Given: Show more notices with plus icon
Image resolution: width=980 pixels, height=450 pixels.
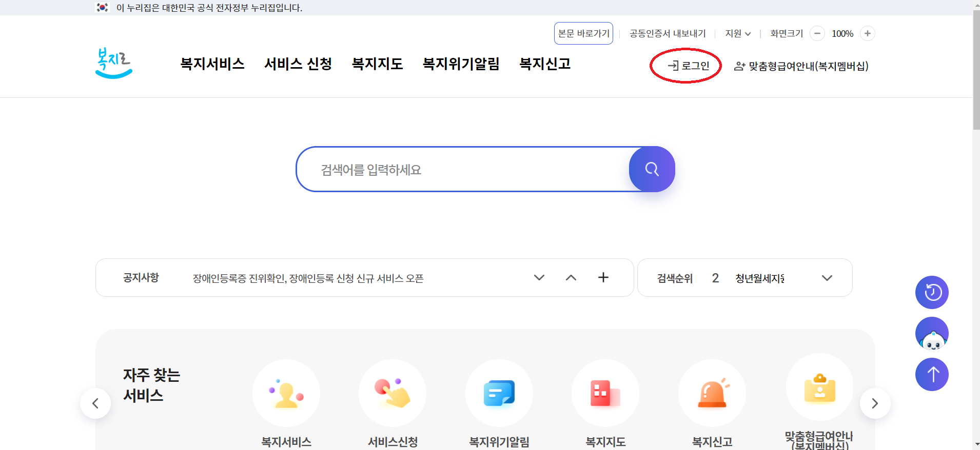Looking at the screenshot, I should click(x=603, y=277).
